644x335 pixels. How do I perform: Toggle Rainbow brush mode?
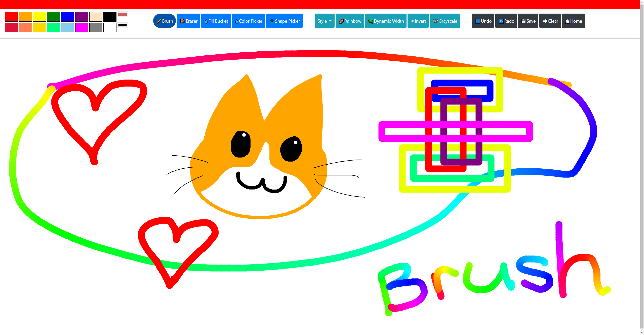(x=350, y=21)
